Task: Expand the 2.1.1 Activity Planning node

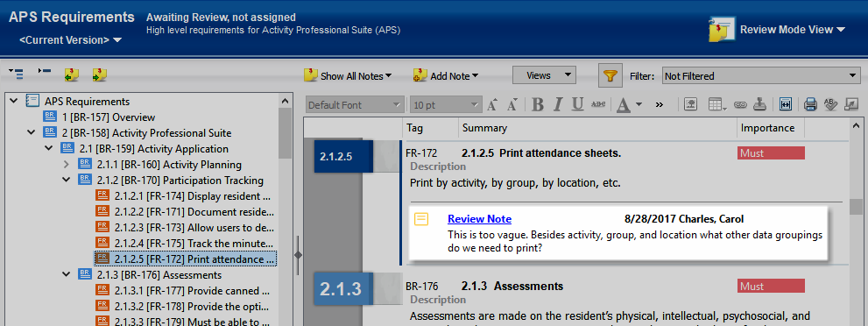Action: coord(67,165)
